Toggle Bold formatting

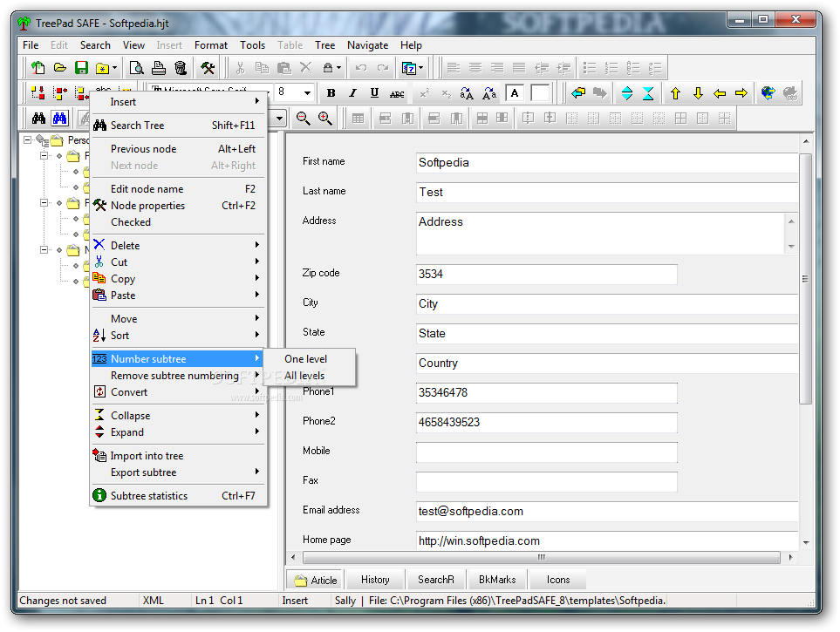click(331, 93)
